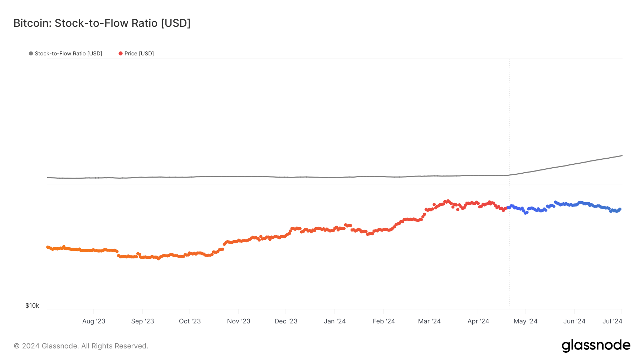
Task: Select the Jan '24 axis label
Action: pyautogui.click(x=335, y=321)
